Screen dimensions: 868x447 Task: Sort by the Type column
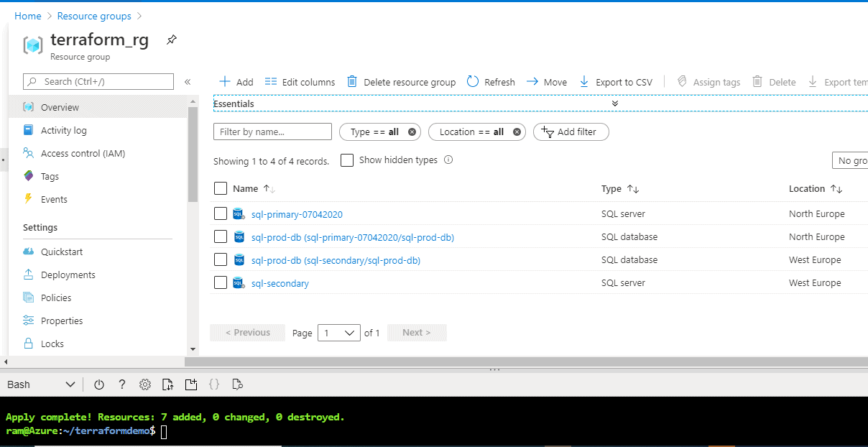(620, 189)
